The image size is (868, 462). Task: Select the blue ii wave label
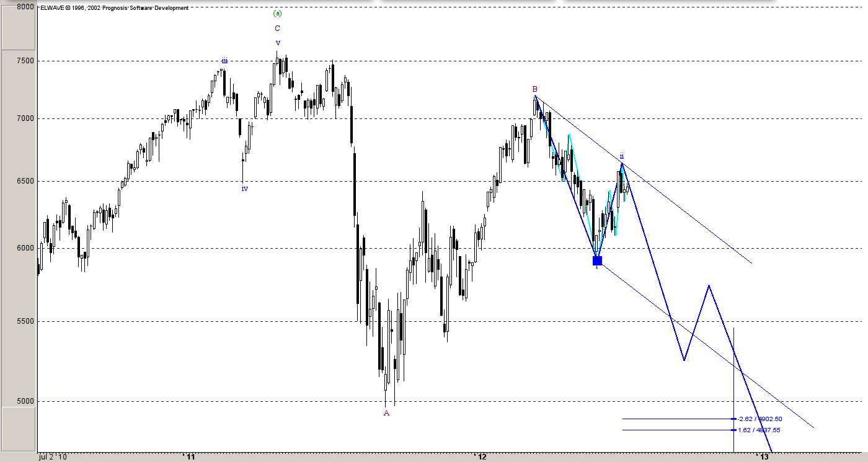coord(621,156)
